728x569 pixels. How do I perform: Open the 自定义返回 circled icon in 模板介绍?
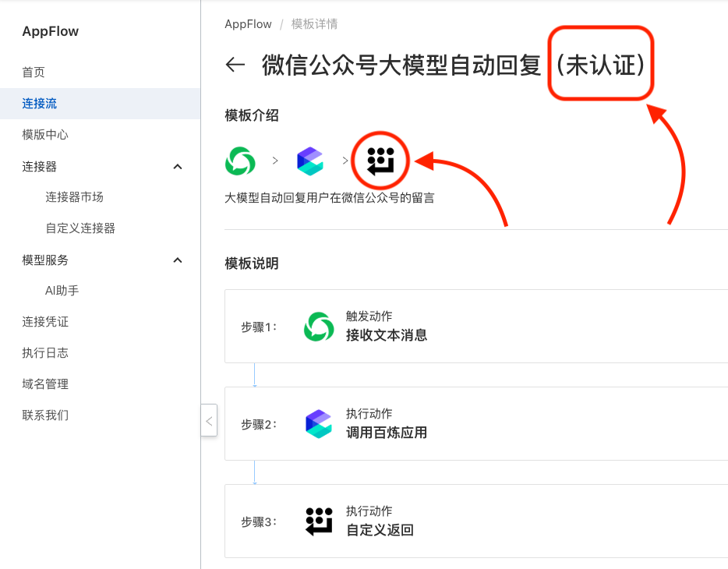click(x=380, y=161)
